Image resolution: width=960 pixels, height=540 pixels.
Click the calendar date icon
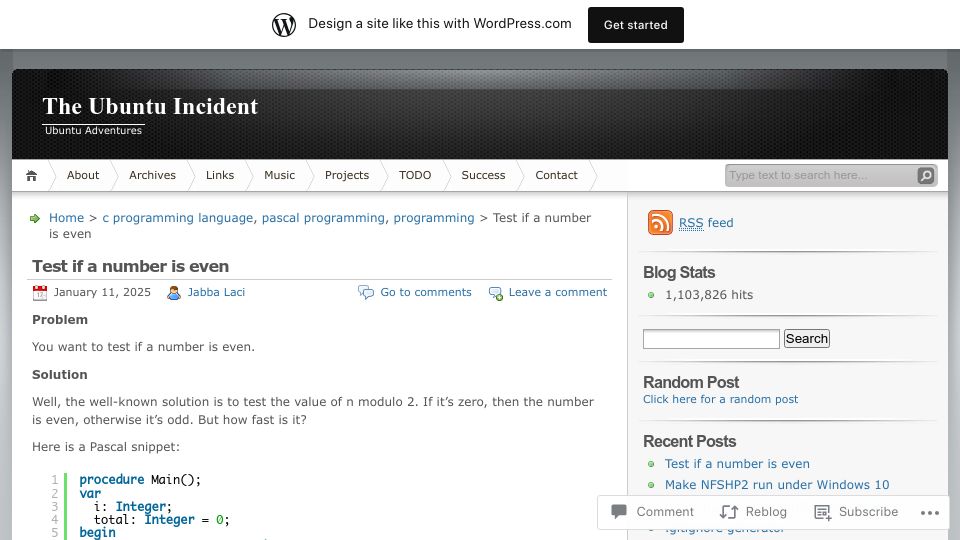pyautogui.click(x=40, y=293)
